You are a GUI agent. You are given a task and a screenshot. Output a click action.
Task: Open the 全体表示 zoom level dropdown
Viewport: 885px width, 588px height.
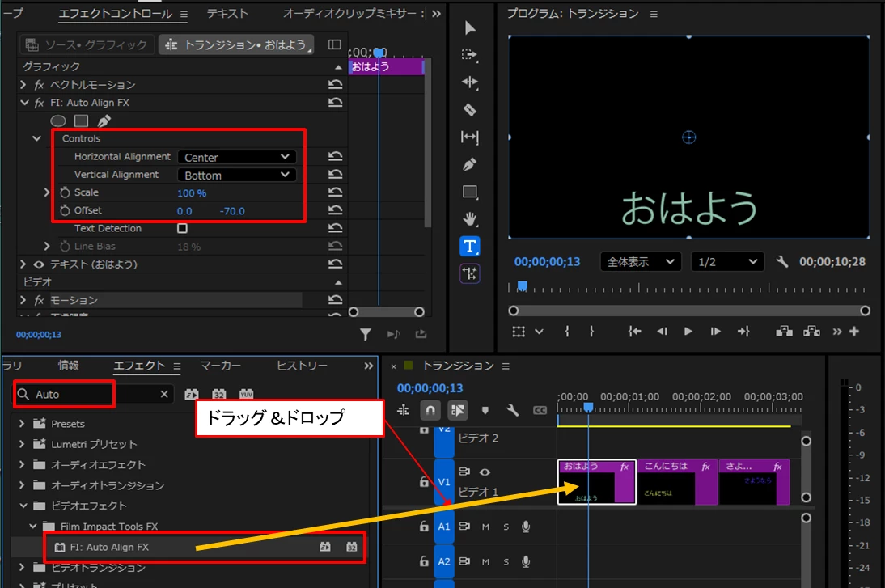[641, 261]
